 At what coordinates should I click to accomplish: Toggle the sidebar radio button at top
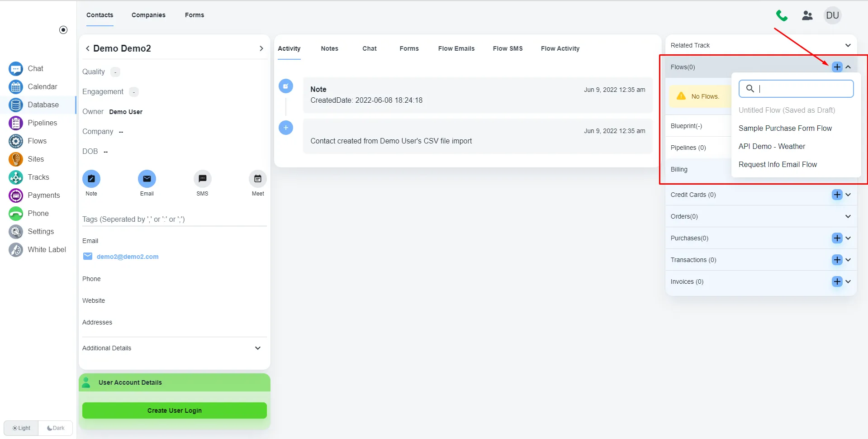pos(63,30)
